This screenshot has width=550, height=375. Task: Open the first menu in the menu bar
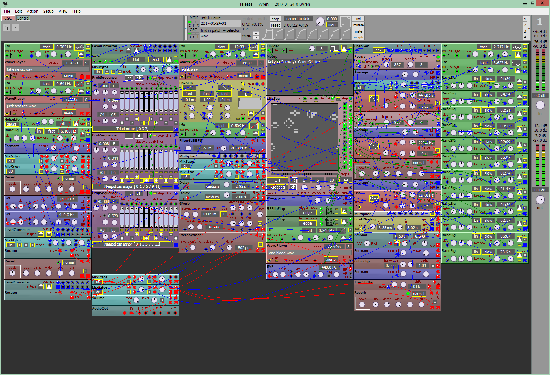(7, 11)
